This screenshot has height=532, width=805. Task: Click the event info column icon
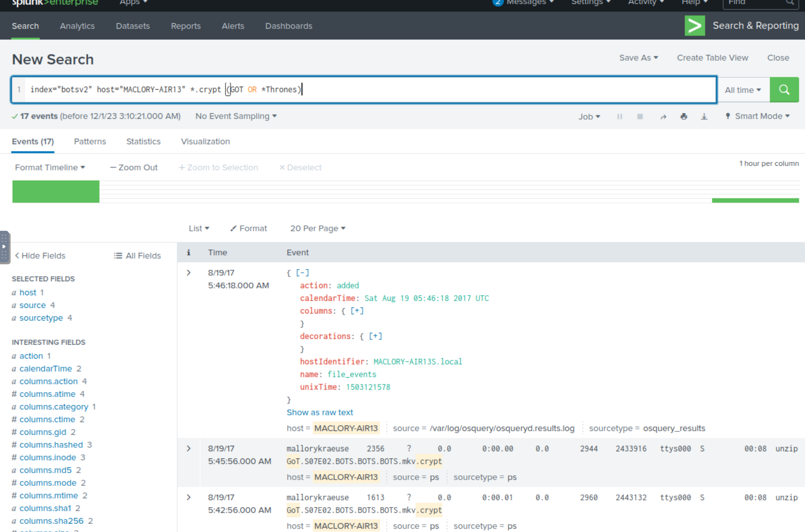188,252
